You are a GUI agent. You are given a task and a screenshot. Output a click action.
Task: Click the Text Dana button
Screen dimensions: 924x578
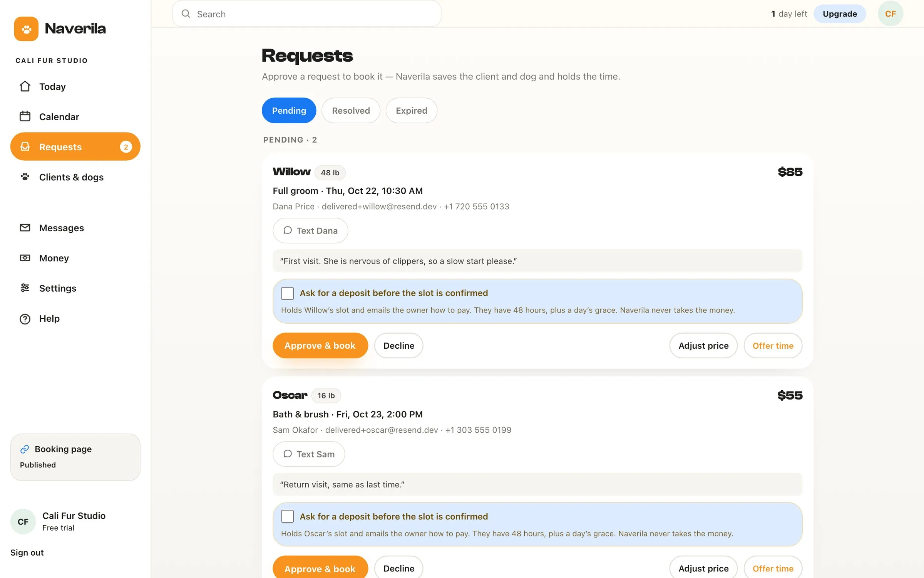click(x=310, y=230)
